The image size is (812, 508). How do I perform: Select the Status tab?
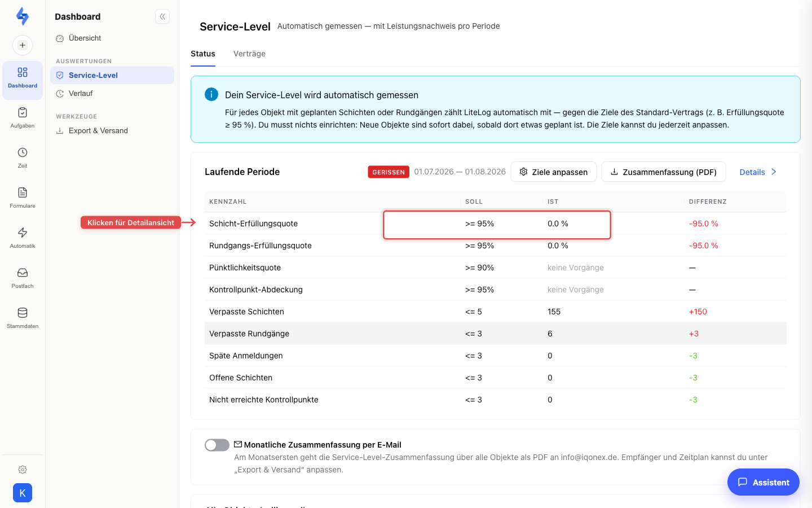click(203, 54)
